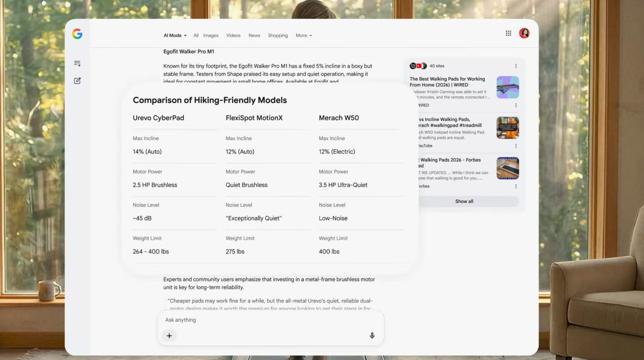Click the Low-Noise value

pyautogui.click(x=333, y=218)
